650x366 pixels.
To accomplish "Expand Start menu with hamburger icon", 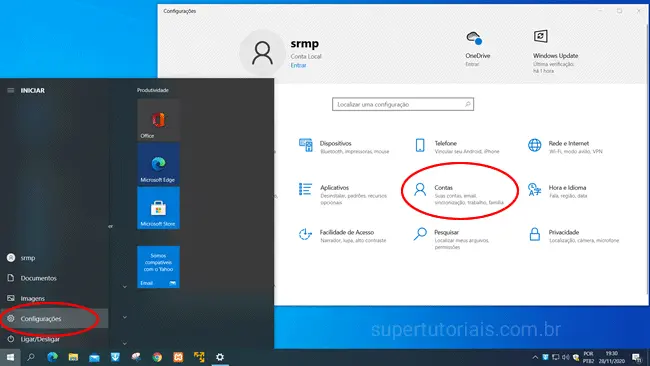I will (11, 90).
